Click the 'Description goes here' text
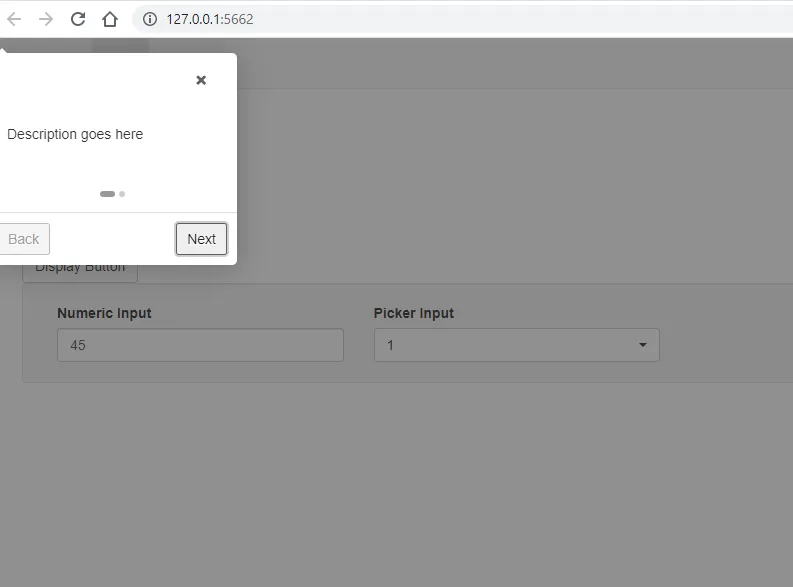The width and height of the screenshot is (793, 587). [75, 134]
